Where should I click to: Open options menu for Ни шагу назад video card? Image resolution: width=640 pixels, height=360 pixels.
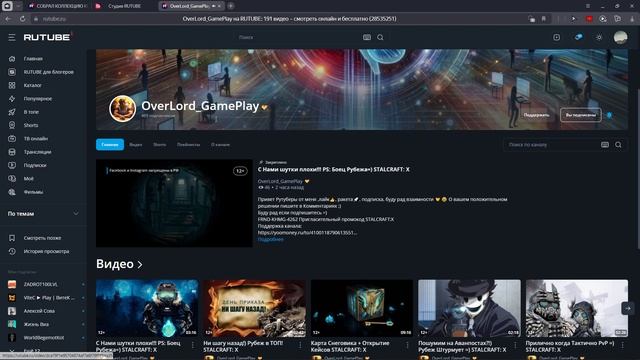coord(300,345)
